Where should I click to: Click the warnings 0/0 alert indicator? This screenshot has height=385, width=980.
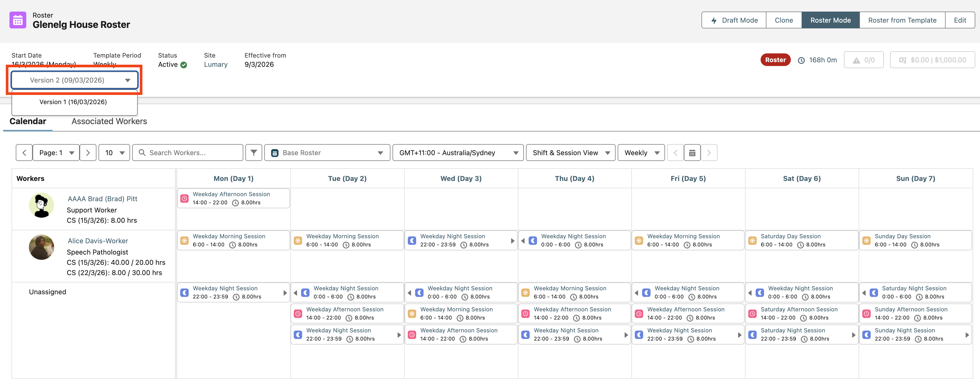864,60
